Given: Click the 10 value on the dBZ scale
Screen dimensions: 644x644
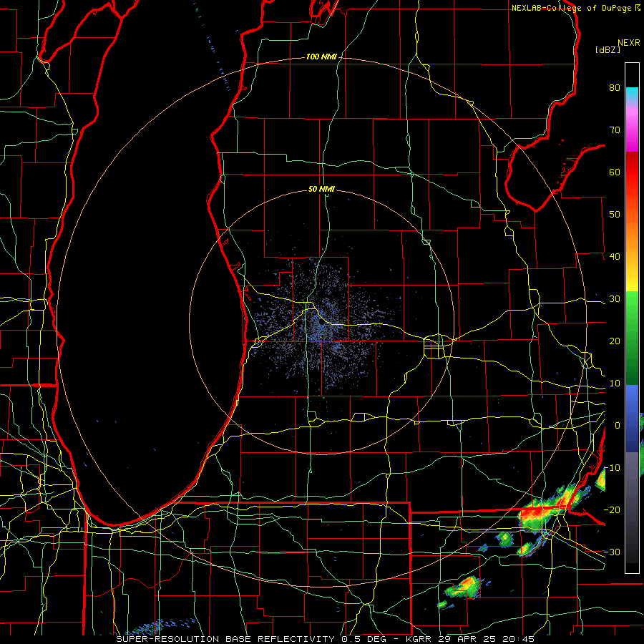Looking at the screenshot, I should click(x=615, y=384).
